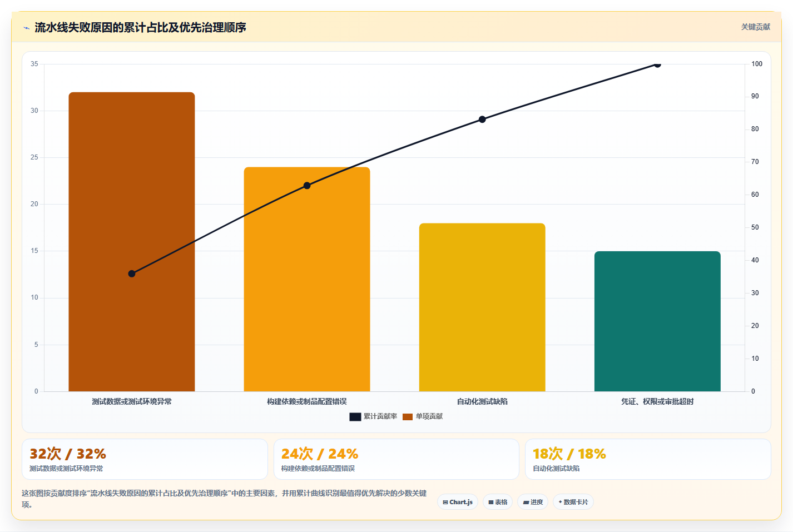Screen dimensions: 793x532
Task: Toggle the 单项贡献 legend swatch
Action: [408, 417]
